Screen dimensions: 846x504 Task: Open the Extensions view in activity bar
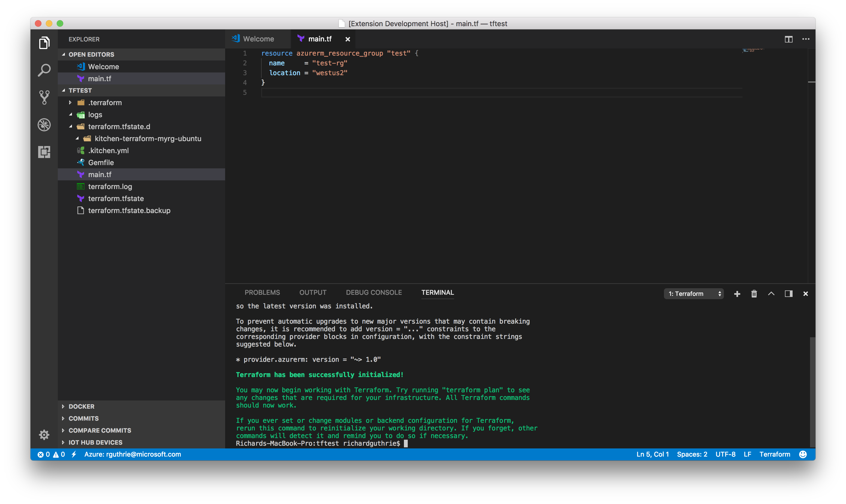[44, 152]
